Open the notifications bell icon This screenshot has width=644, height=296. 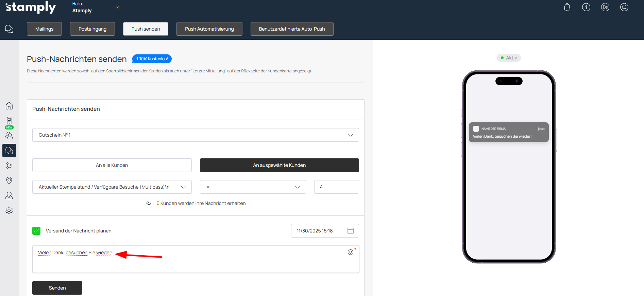pos(567,7)
